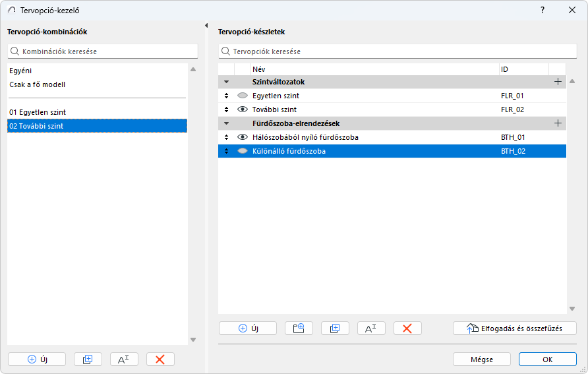The height and width of the screenshot is (374, 588).
Task: Select Különálló fürdőszoba option name
Action: [x=289, y=151]
